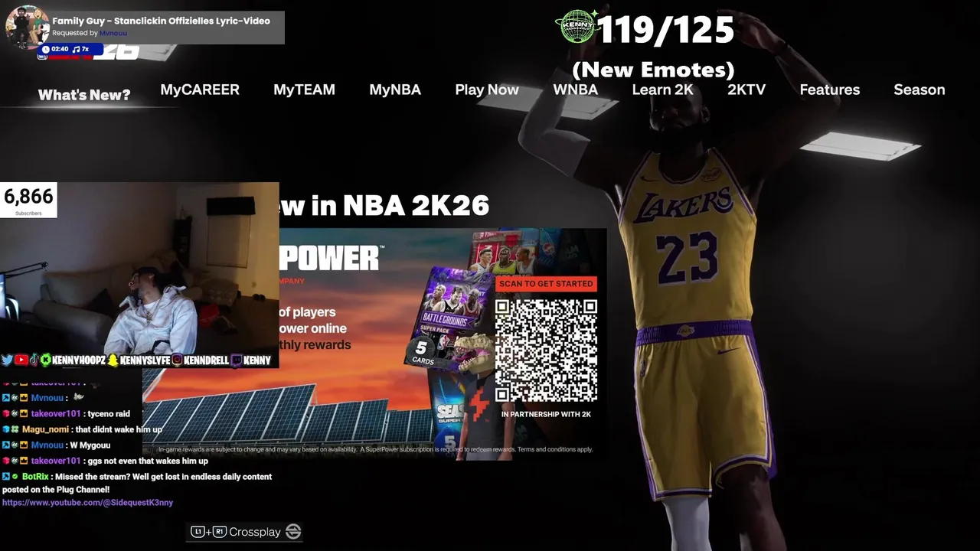Image resolution: width=980 pixels, height=551 pixels.
Task: Click the Mvnouu requester name under song title
Action: click(x=113, y=34)
